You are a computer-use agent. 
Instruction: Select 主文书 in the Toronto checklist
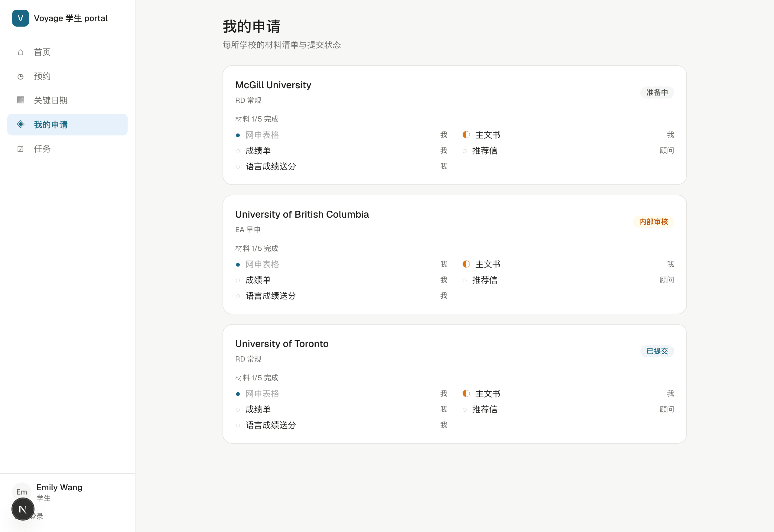pyautogui.click(x=488, y=394)
